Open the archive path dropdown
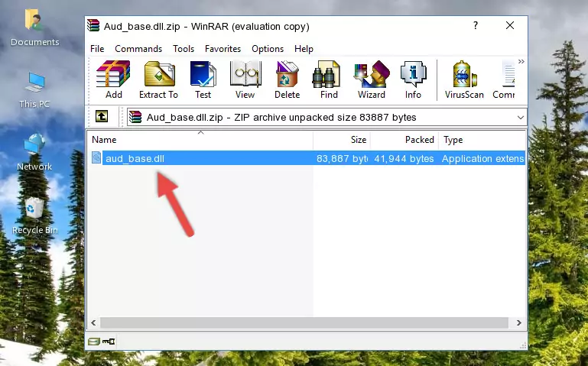The image size is (588, 366). 521,117
